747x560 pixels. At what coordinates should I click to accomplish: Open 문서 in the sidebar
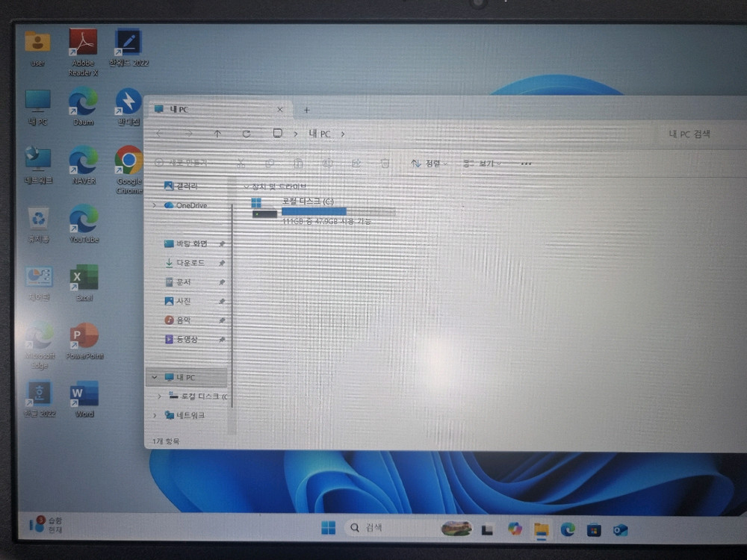click(178, 282)
